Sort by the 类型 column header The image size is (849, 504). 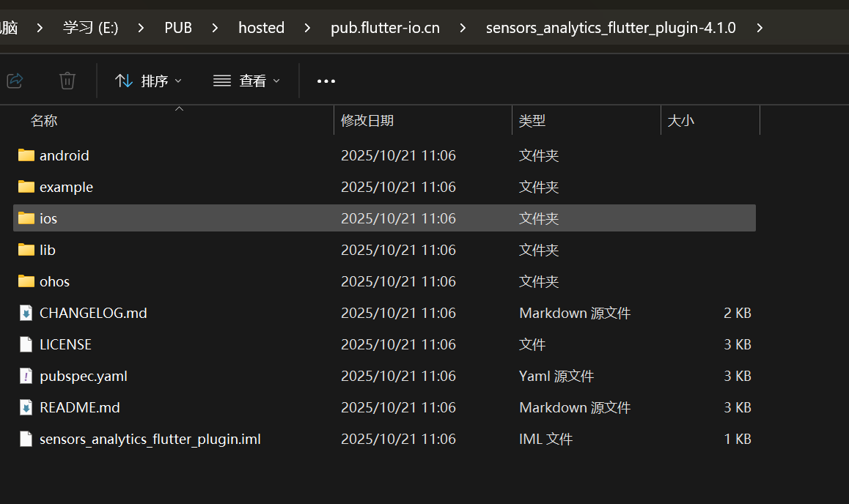click(x=532, y=121)
